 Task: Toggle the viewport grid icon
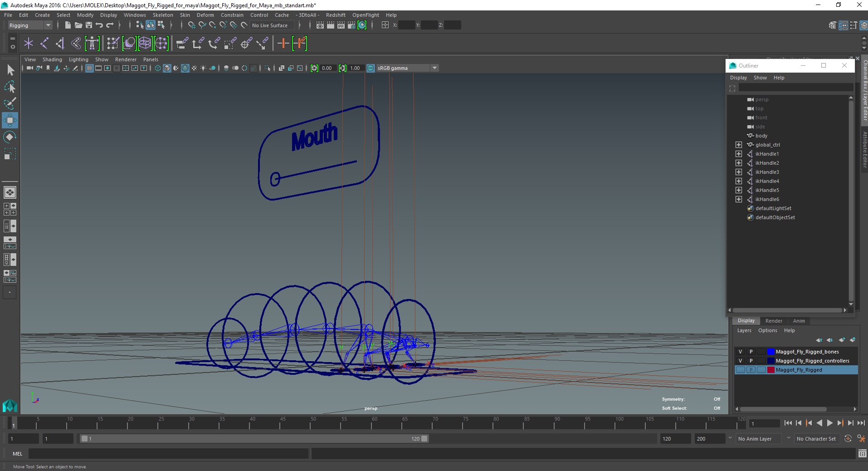tap(89, 68)
